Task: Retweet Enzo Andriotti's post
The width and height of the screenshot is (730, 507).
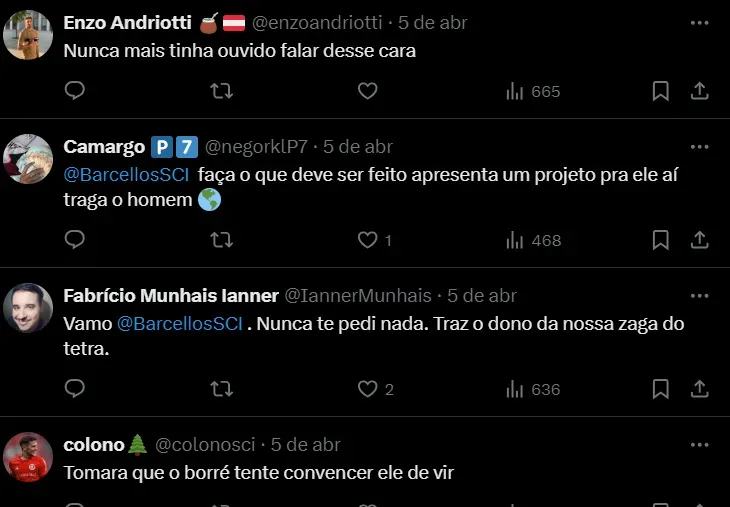Action: [221, 91]
